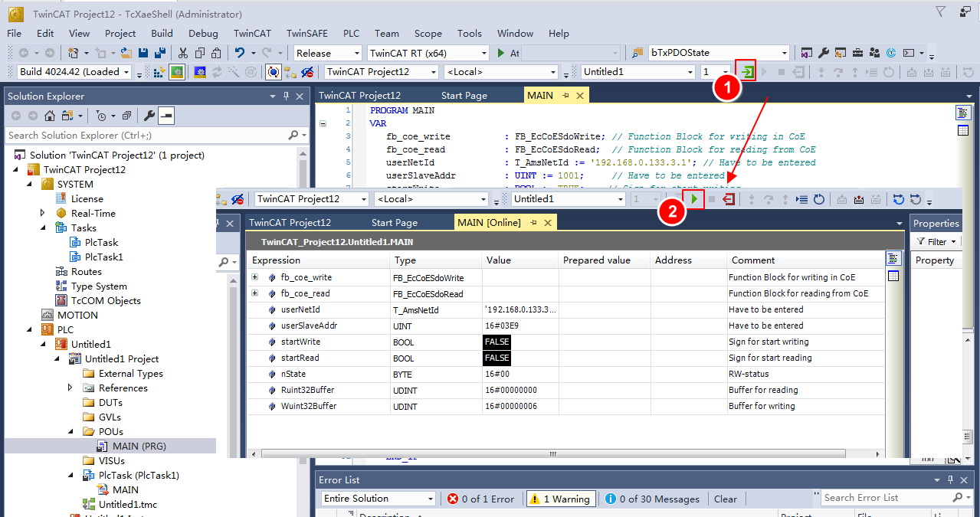
Task: Pin the Solution Explorer panel
Action: pos(287,96)
